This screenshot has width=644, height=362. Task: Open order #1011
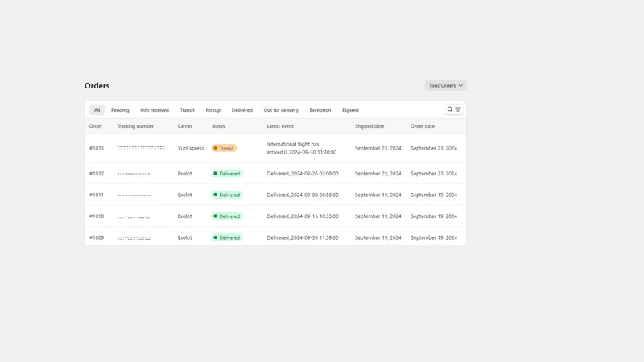pyautogui.click(x=97, y=195)
